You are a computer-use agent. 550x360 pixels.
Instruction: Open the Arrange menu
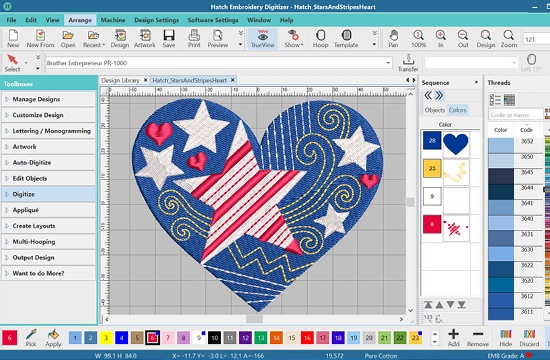tap(80, 20)
